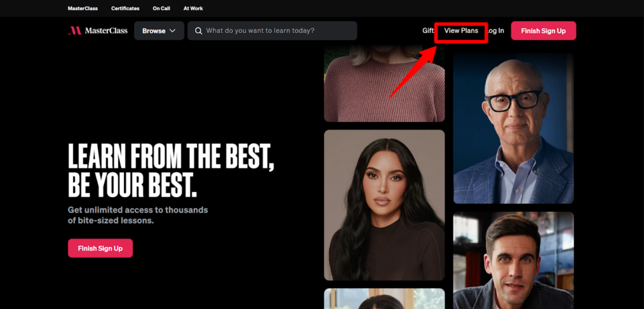Select the long dark-haired woman thumbnail

coord(384,205)
